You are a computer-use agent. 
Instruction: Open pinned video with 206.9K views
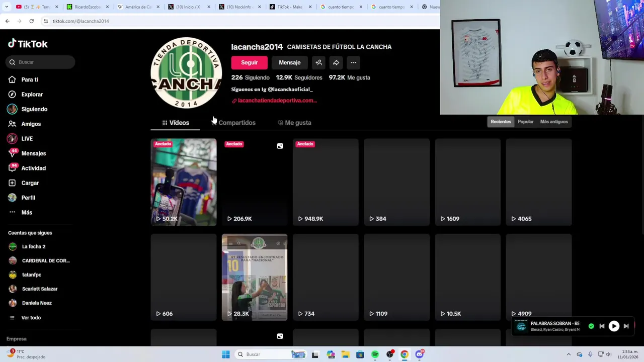(x=255, y=182)
